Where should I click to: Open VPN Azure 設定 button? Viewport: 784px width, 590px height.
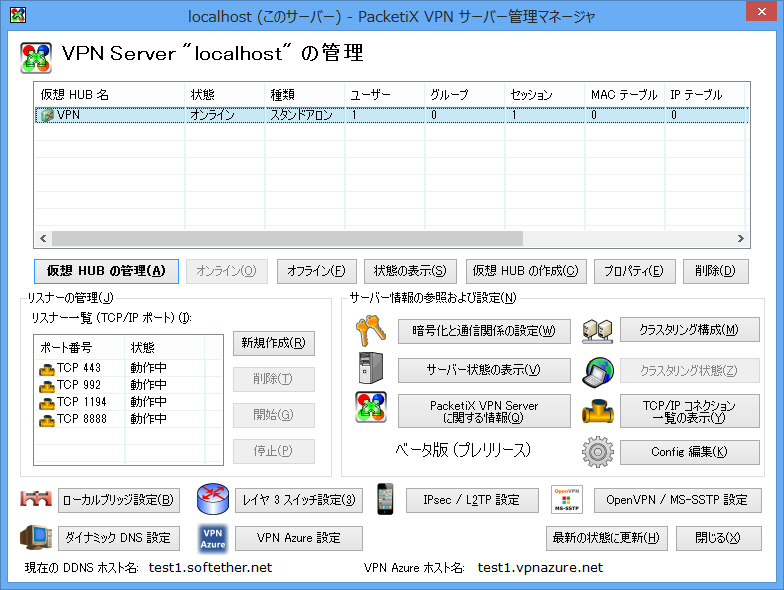pyautogui.click(x=299, y=538)
